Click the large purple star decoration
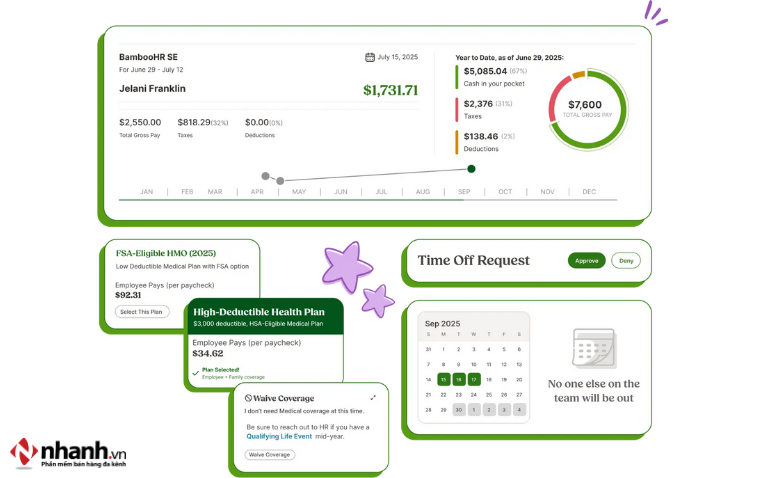 [347, 266]
